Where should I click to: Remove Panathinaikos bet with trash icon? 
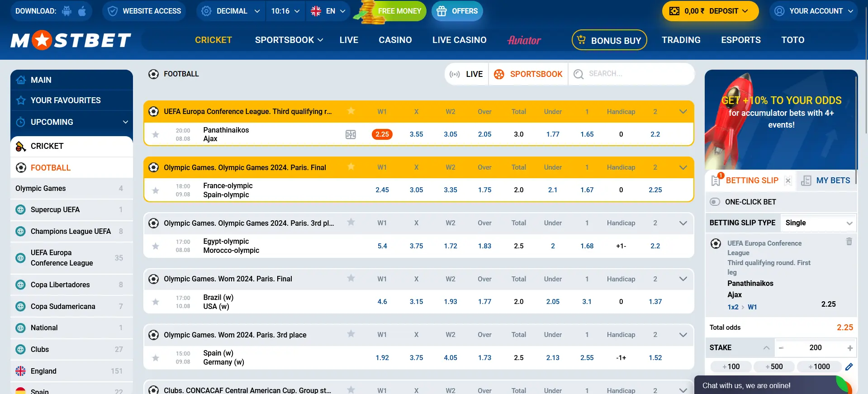coord(849,242)
